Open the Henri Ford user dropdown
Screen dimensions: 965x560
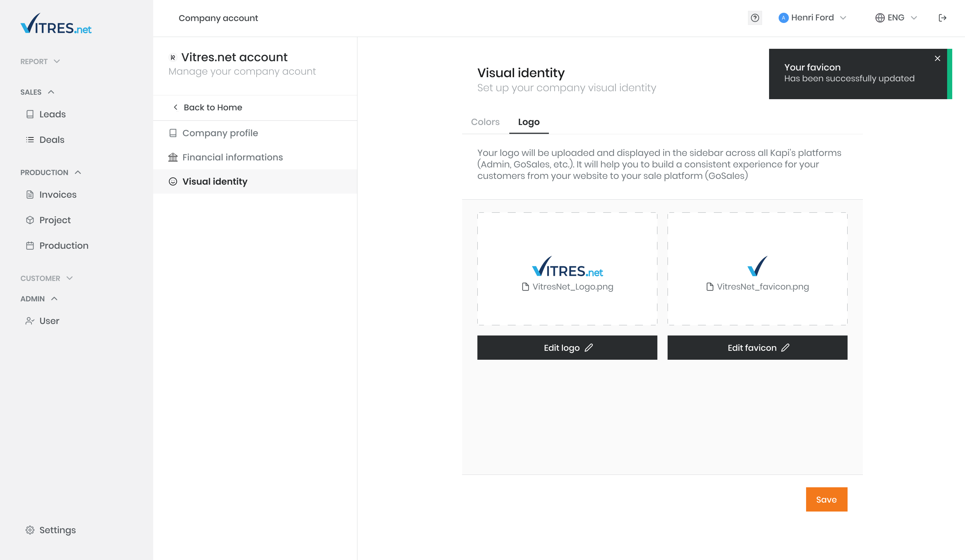pos(812,18)
